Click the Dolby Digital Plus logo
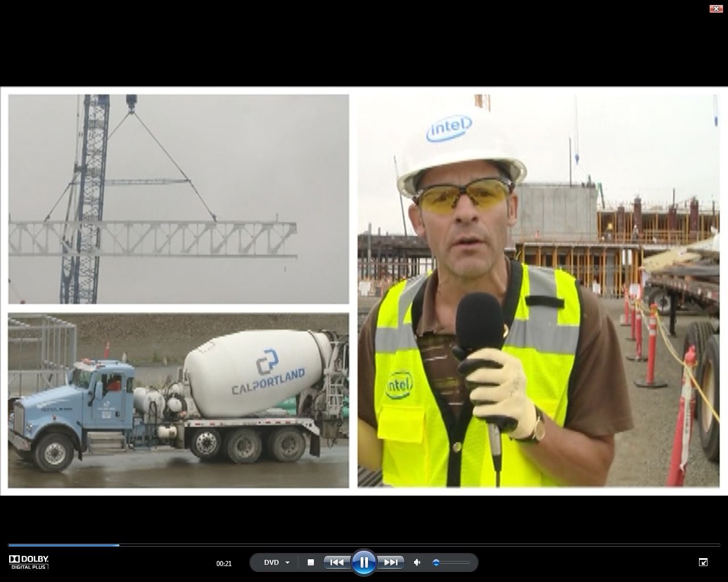Viewport: 728px width, 582px height. (29, 562)
